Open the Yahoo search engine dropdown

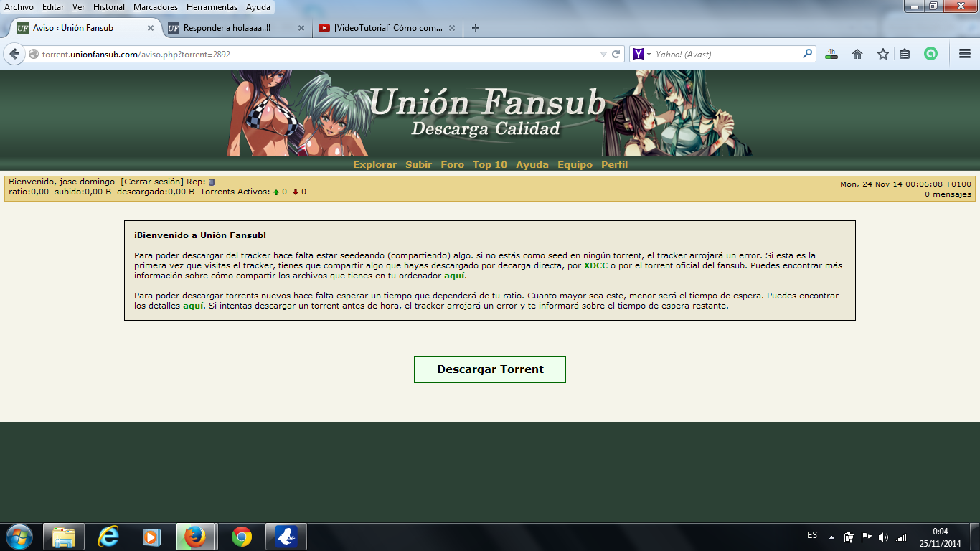click(641, 54)
